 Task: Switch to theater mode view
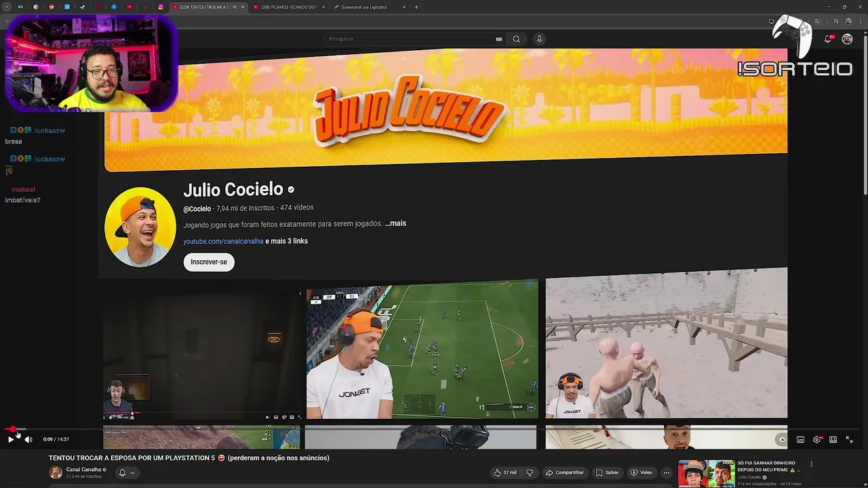point(833,439)
